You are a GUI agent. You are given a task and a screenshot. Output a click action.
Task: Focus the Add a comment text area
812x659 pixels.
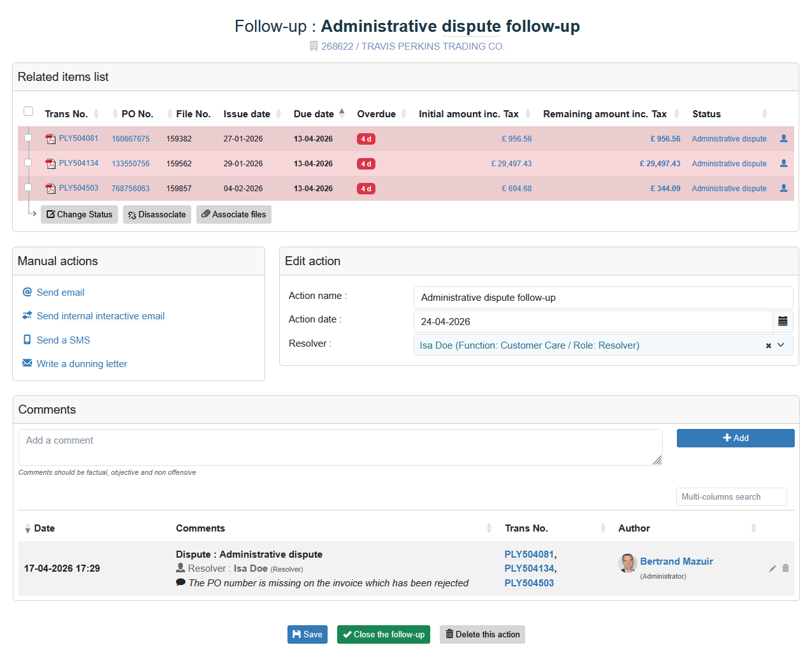340,447
